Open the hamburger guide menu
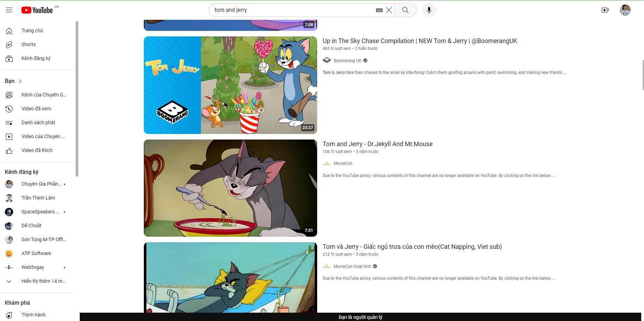 click(9, 10)
